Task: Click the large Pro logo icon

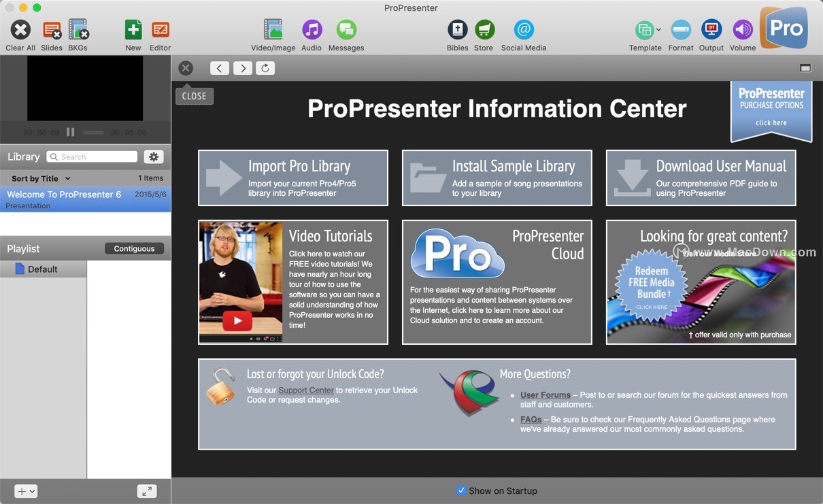Action: click(x=784, y=28)
